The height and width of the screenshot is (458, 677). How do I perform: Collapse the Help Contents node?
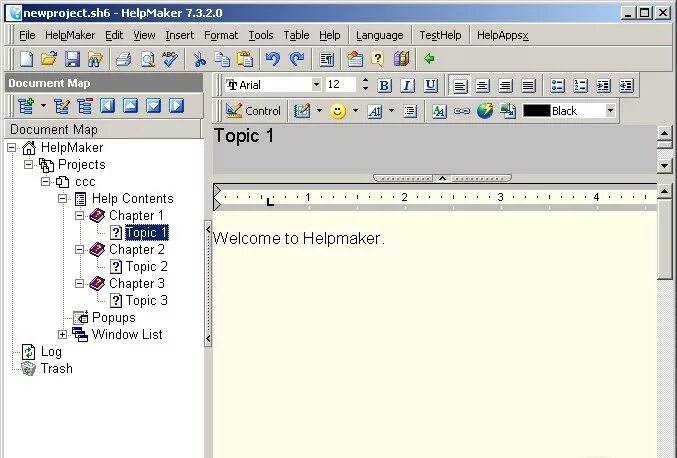click(62, 199)
